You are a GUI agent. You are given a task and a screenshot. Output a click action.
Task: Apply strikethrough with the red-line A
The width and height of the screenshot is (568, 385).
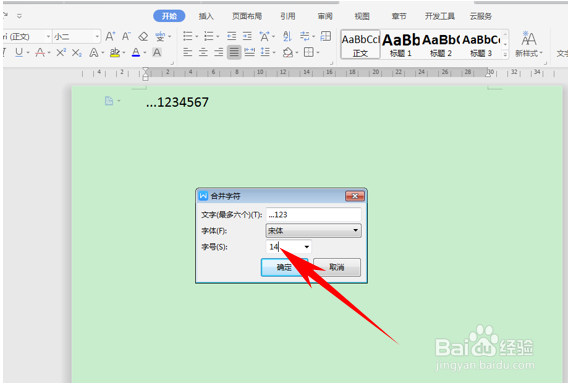(40, 53)
